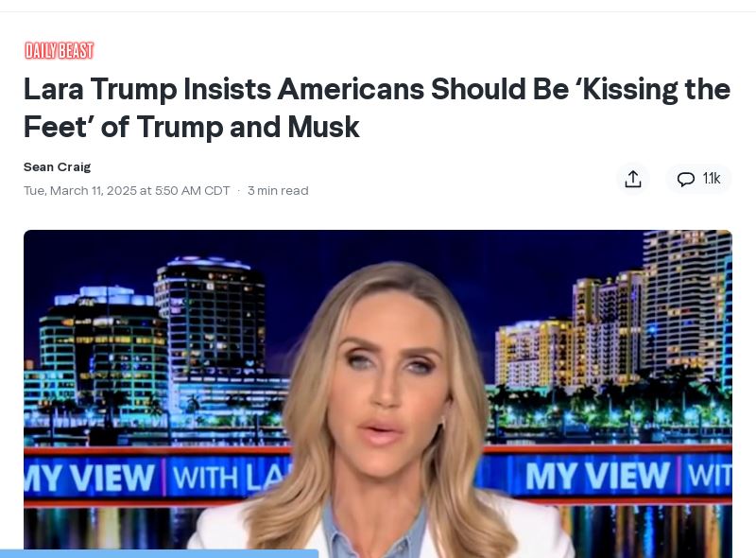Screen dimensions: 756x558
Task: Click the 'Kissing the' phrase in the headline
Action: pyautogui.click(x=656, y=89)
